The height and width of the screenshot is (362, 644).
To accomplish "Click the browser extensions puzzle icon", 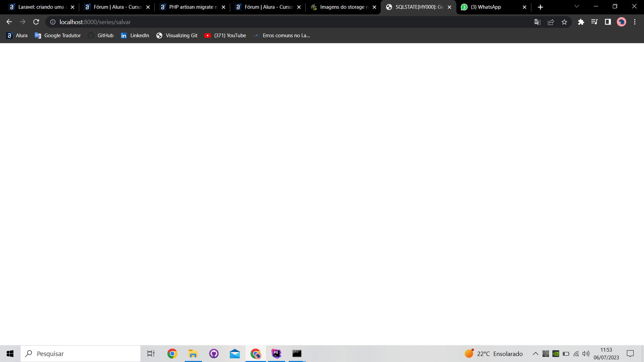I will coord(581,22).
